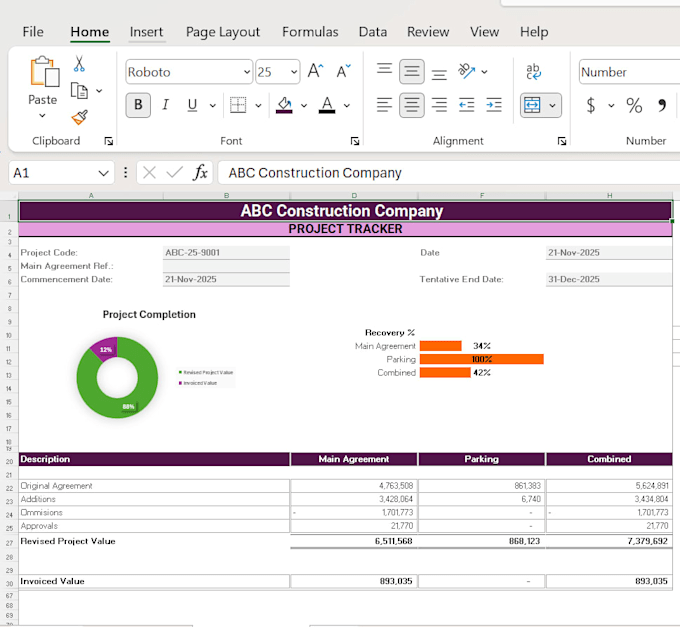Apply percent style format

(x=634, y=105)
